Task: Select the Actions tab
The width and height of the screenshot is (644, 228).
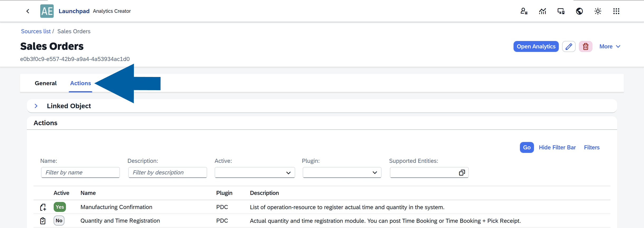Action: point(80,83)
